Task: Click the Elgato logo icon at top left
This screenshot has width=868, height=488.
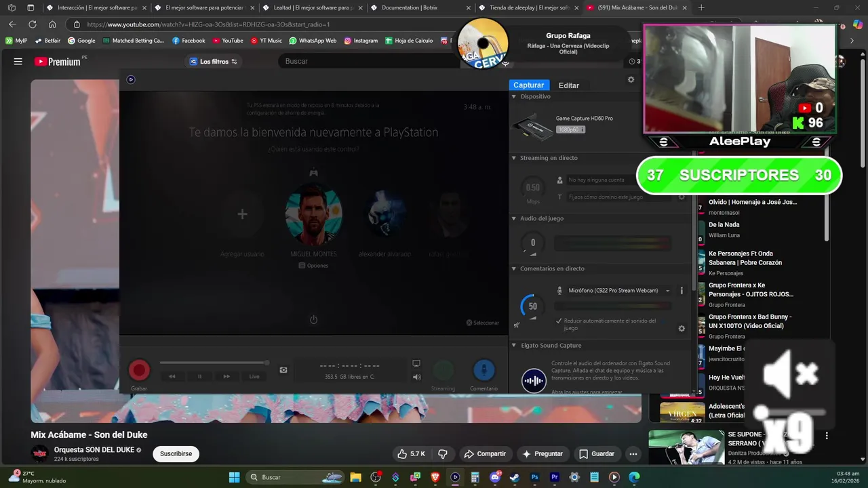Action: coord(131,79)
